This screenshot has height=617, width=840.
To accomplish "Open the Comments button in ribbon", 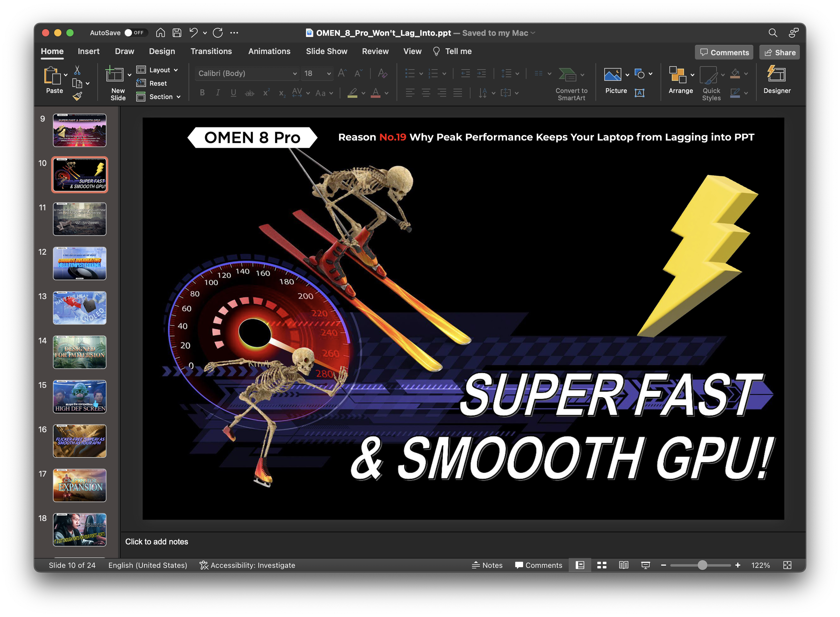I will pos(724,53).
